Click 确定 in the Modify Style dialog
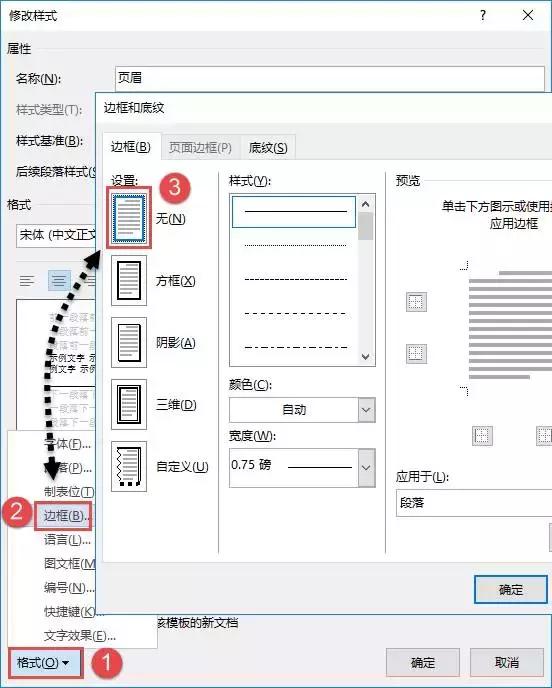Image resolution: width=552 pixels, height=688 pixels. pyautogui.click(x=423, y=663)
